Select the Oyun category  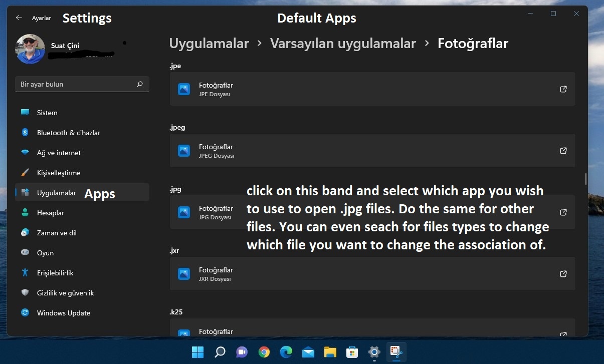[82, 253]
